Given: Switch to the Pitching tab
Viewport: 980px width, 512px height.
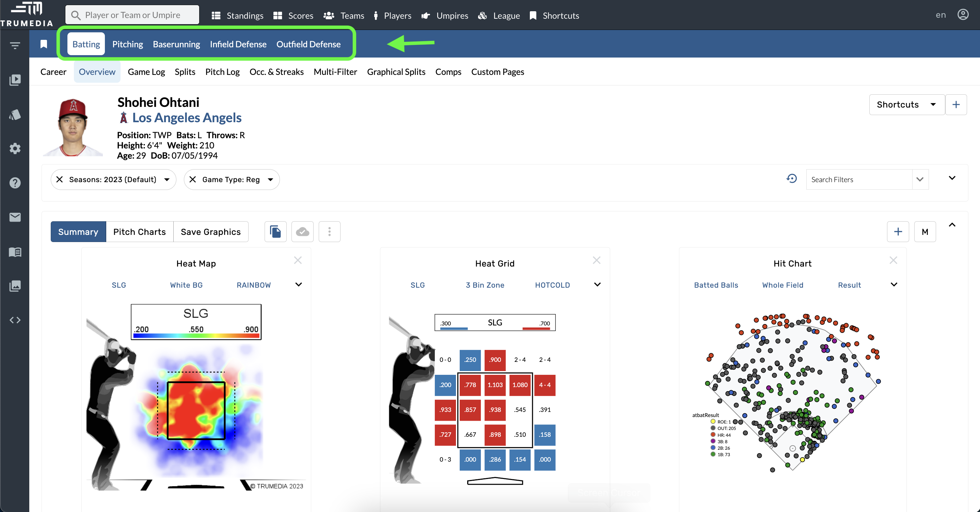Looking at the screenshot, I should pos(127,44).
